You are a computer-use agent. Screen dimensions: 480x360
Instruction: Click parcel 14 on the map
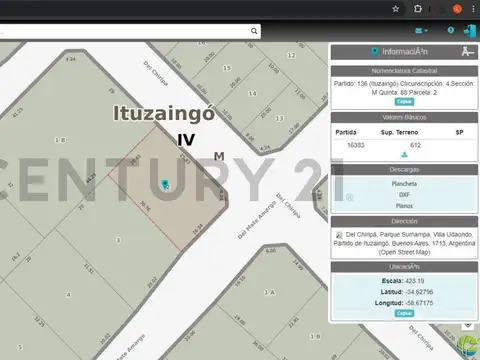tap(252, 94)
